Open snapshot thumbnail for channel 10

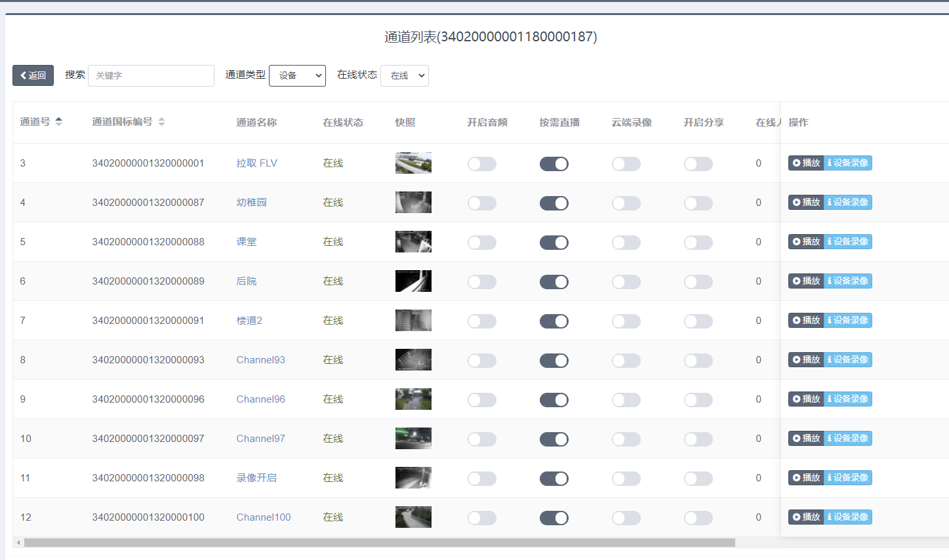tap(413, 438)
